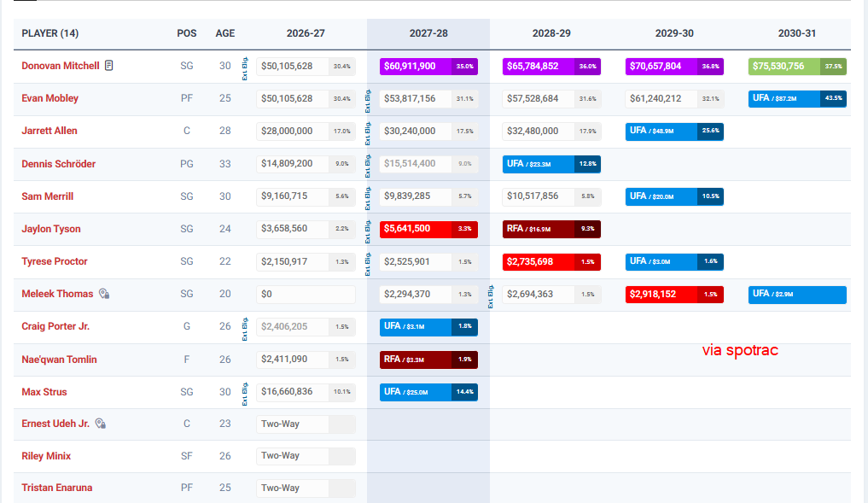Image resolution: width=868 pixels, height=503 pixels.
Task: Click Donovan Mitchell's purple $60,911,900 salary
Action: click(428, 67)
